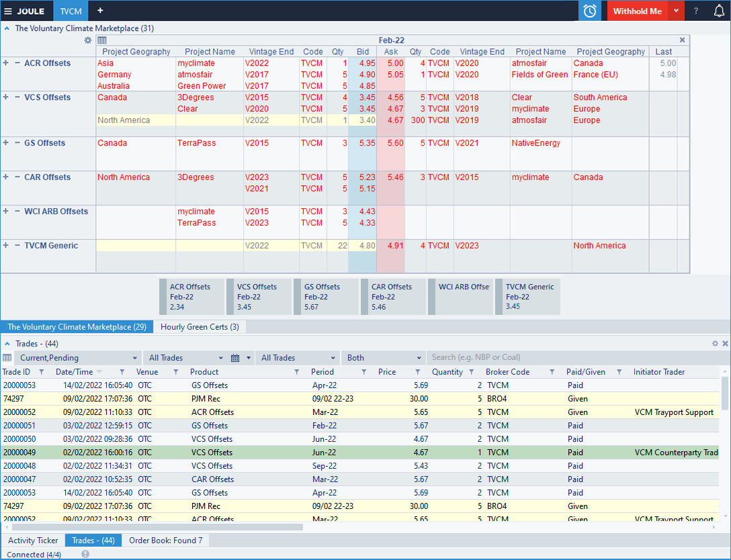Filter the Product column

[x=296, y=372]
